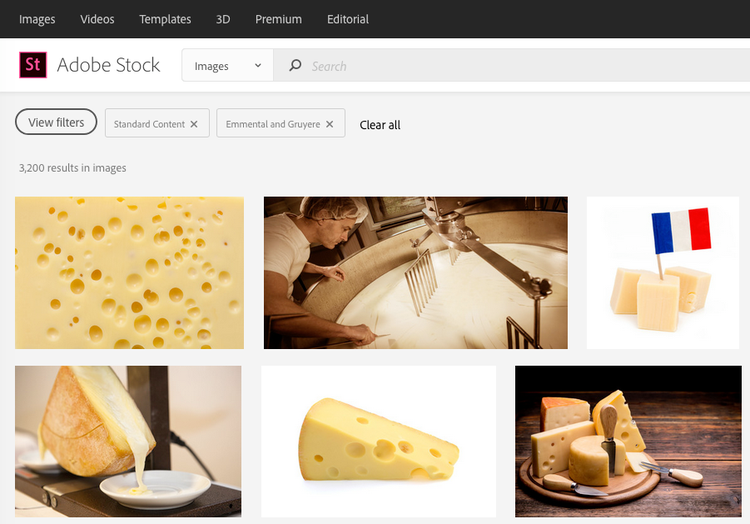Viewport: 750px width, 524px height.
Task: Remove the Emmental and Gruyere filter X
Action: pyautogui.click(x=330, y=124)
